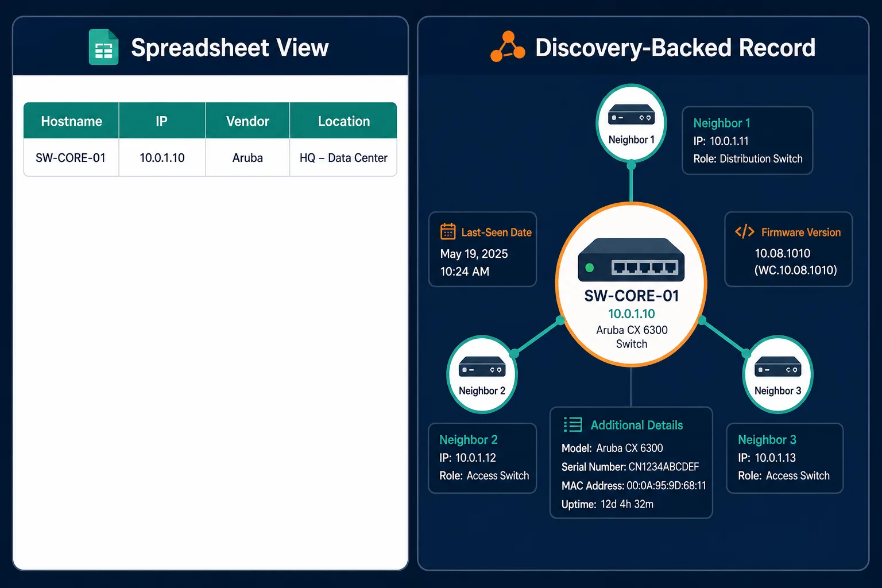Viewport: 882px width, 588px height.
Task: Click the Neighbor 2 card heading
Action: [x=469, y=440]
